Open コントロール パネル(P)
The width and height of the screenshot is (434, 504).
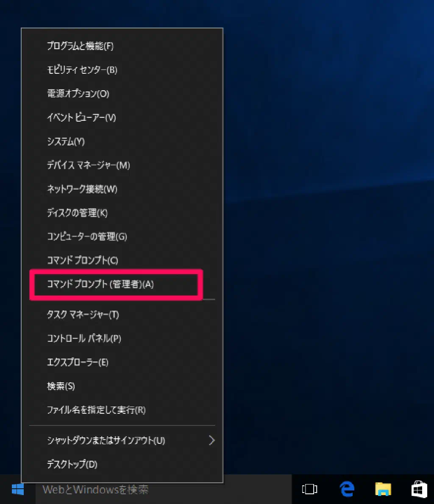pyautogui.click(x=84, y=338)
